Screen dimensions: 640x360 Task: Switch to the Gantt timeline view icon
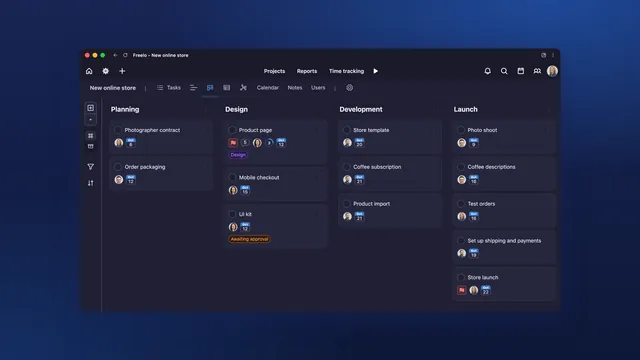[x=193, y=88]
